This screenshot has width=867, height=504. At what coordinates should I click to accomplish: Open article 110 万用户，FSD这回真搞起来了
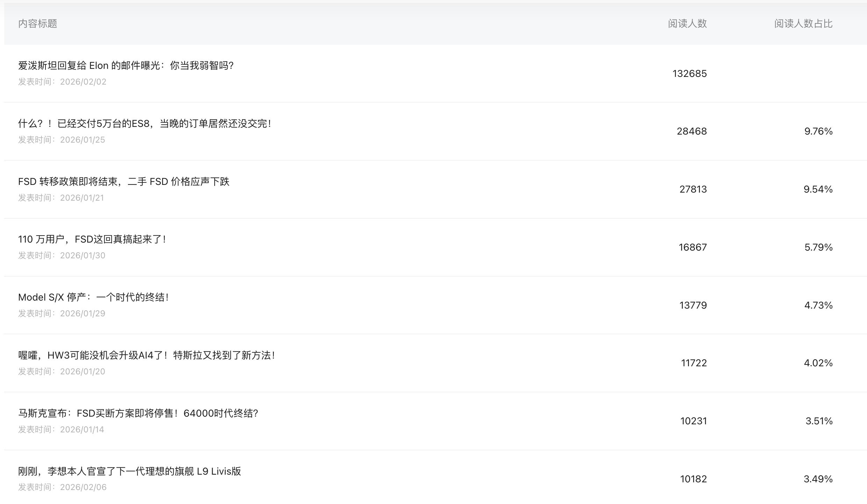tap(92, 239)
